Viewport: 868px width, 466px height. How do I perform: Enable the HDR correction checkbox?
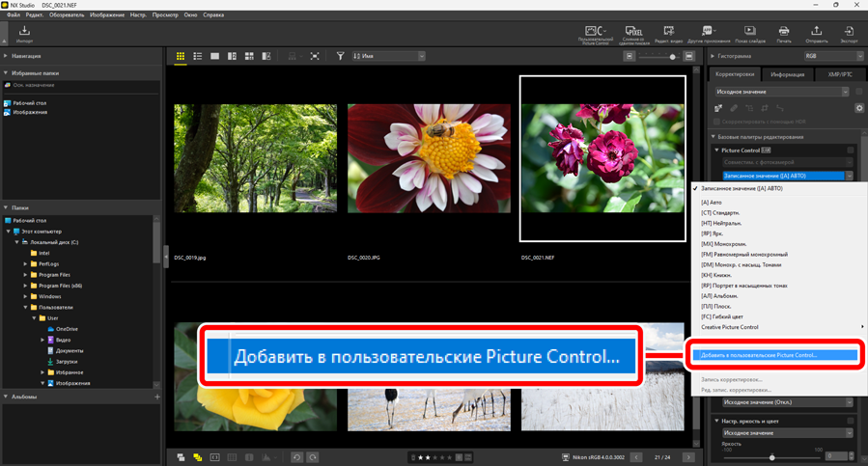pyautogui.click(x=716, y=122)
